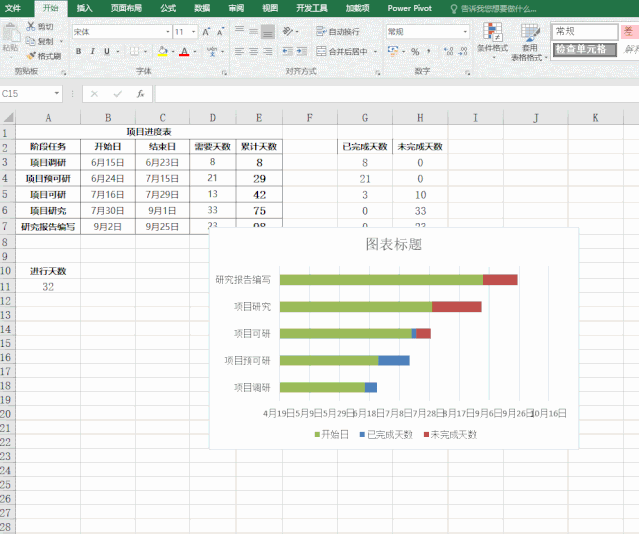Expand the Name Box dropdown arrow

[x=57, y=94]
